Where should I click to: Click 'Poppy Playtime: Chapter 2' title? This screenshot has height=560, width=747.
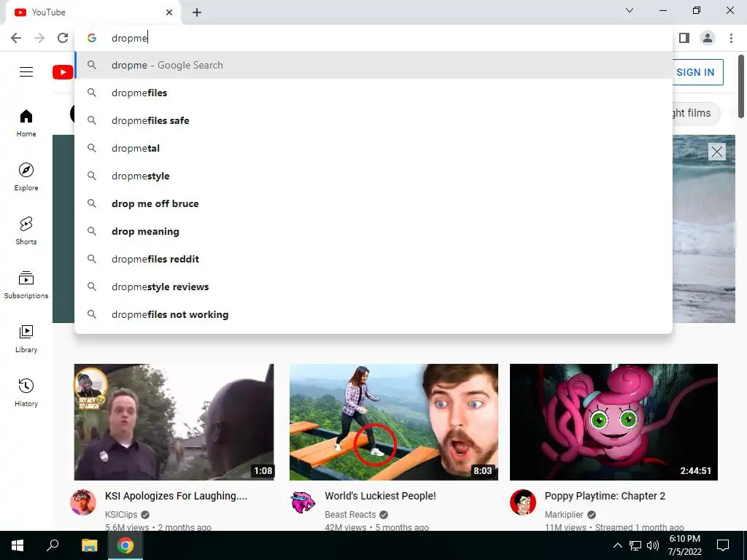click(605, 496)
